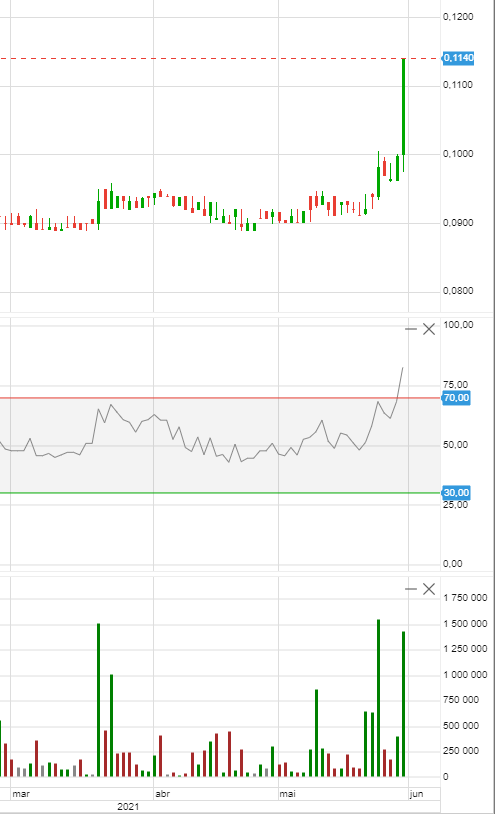
Task: Click the 0,1000 price axis label
Action: 458,154
